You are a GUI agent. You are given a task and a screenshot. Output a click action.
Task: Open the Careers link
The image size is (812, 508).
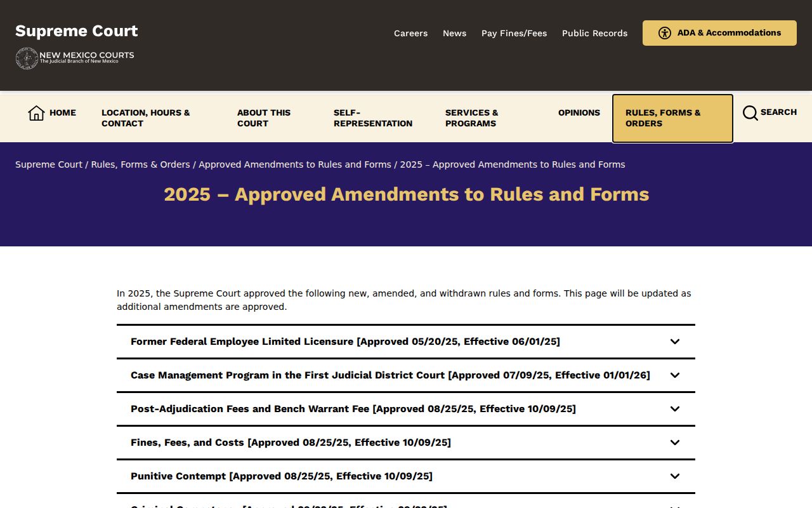coord(410,33)
